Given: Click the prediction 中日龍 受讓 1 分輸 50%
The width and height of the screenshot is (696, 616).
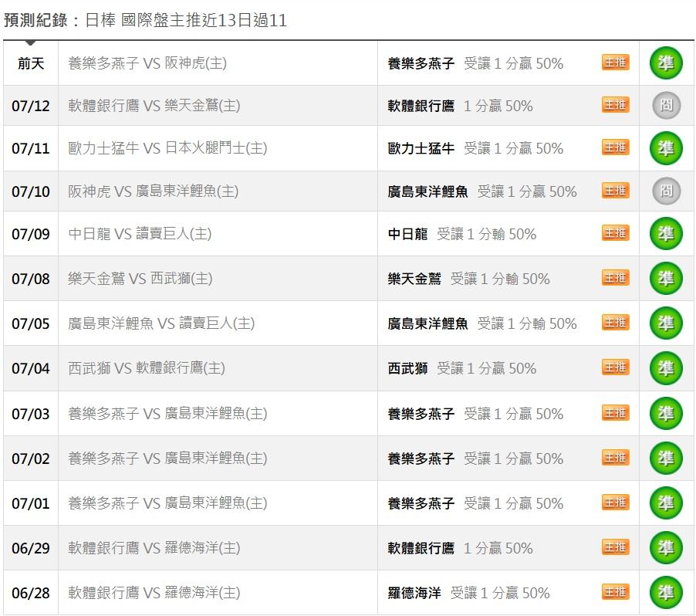Looking at the screenshot, I should click(x=462, y=234).
